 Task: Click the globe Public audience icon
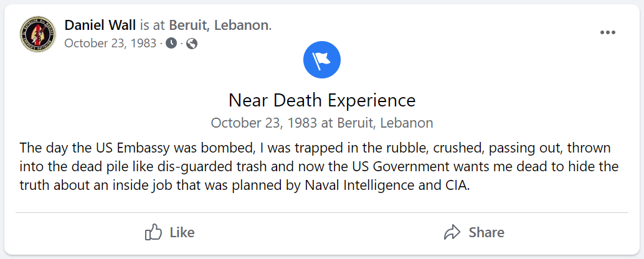pos(192,44)
